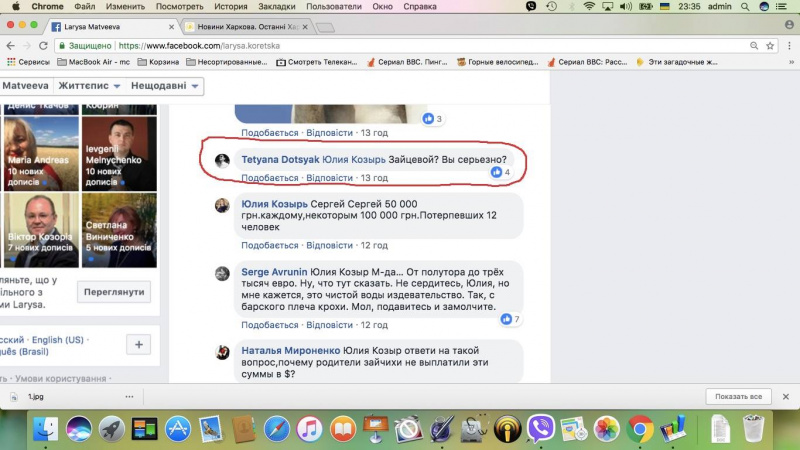Click Відповісти under Serge Avrunin's comment

[x=329, y=325]
